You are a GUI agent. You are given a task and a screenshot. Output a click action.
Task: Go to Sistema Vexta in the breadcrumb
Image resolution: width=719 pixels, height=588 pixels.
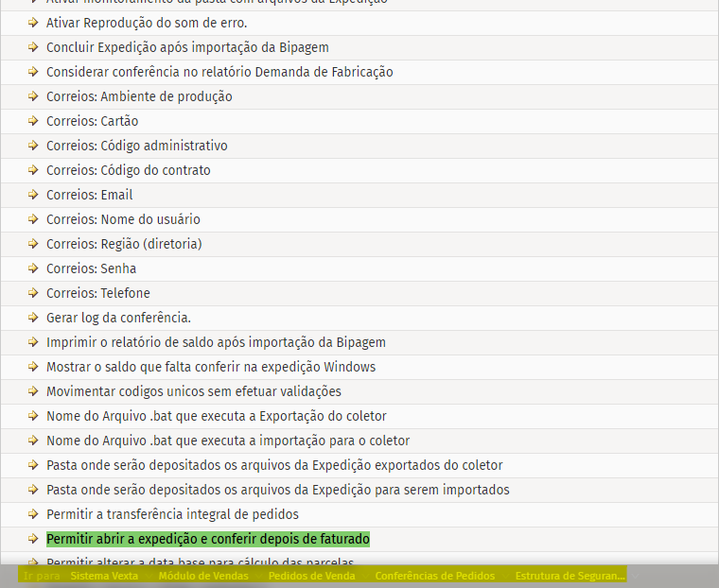point(104,576)
